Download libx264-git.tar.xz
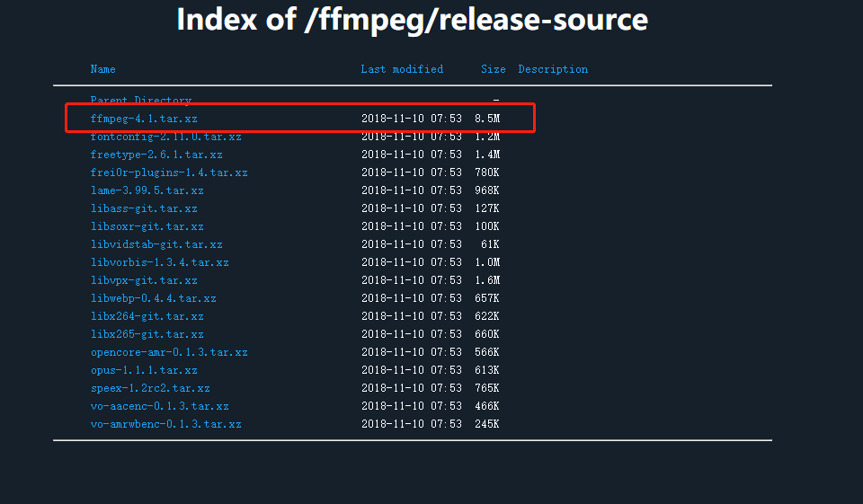The width and height of the screenshot is (863, 504). coord(147,316)
